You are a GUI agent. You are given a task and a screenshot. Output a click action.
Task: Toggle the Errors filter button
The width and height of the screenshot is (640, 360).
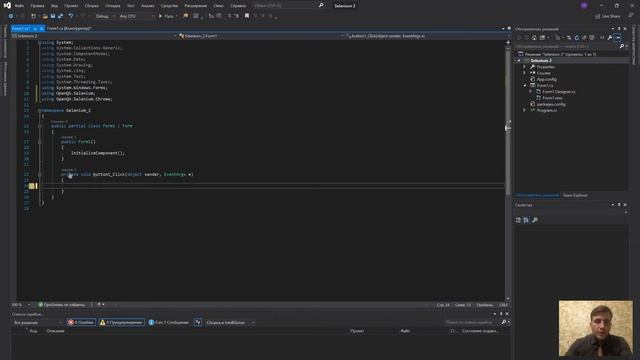81,322
